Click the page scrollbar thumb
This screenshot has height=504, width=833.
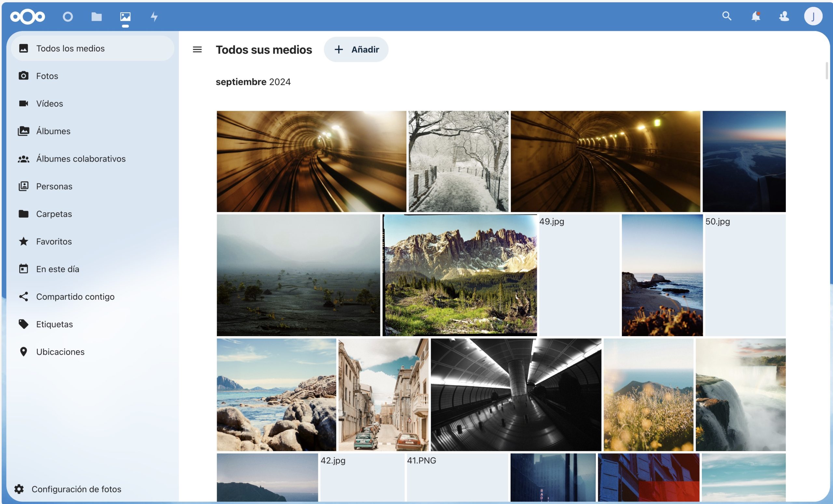[826, 71]
